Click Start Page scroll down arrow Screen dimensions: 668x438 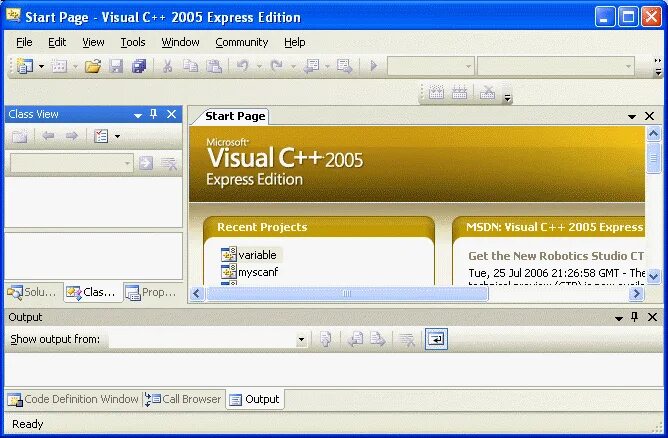[x=653, y=277]
